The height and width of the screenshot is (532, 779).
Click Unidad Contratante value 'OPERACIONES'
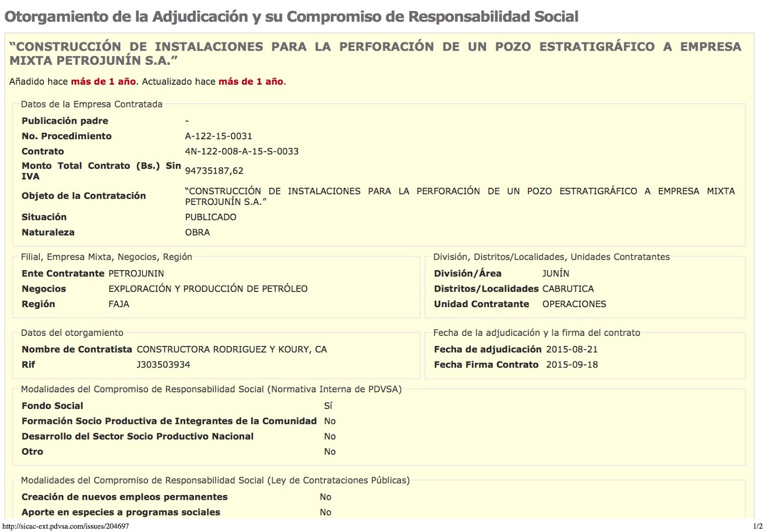(574, 304)
